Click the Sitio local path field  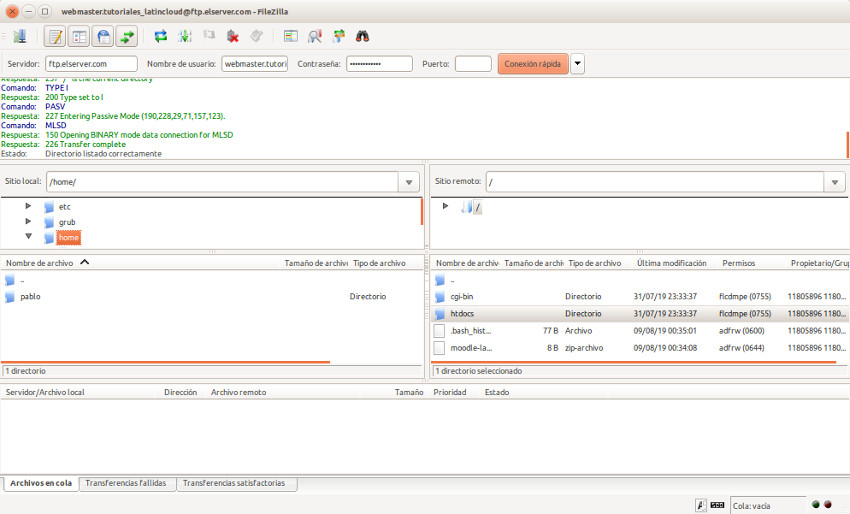(x=222, y=182)
